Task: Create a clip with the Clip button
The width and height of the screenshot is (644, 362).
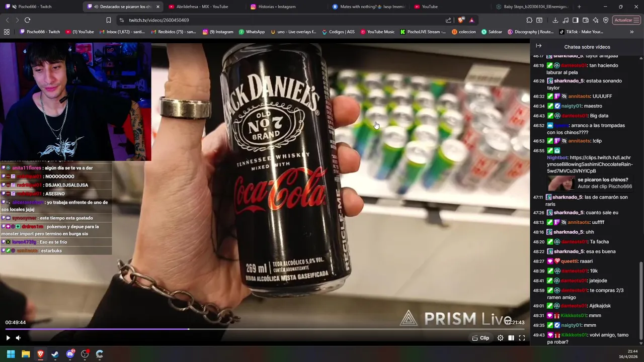Action: pos(480,338)
